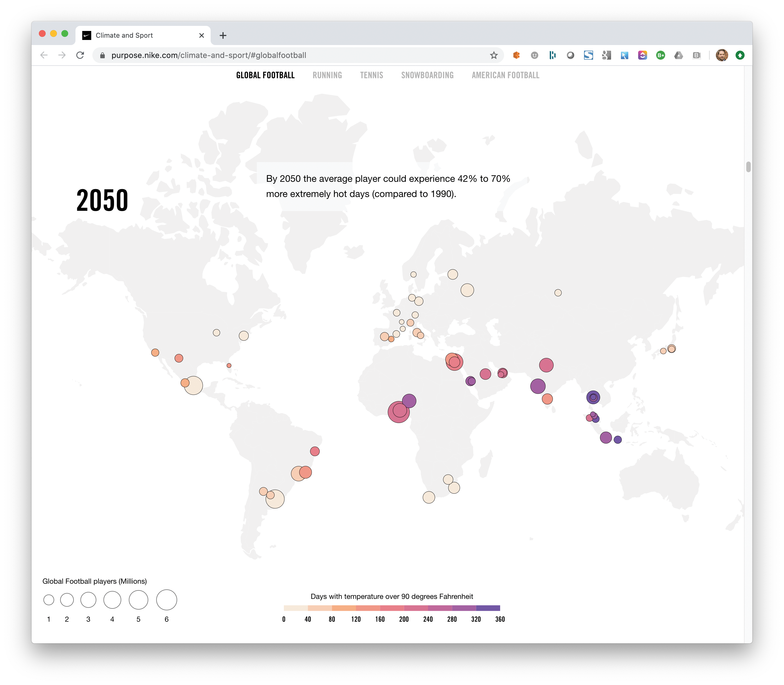Image resolution: width=784 pixels, height=685 pixels.
Task: Switch to the Running section
Action: coord(327,75)
